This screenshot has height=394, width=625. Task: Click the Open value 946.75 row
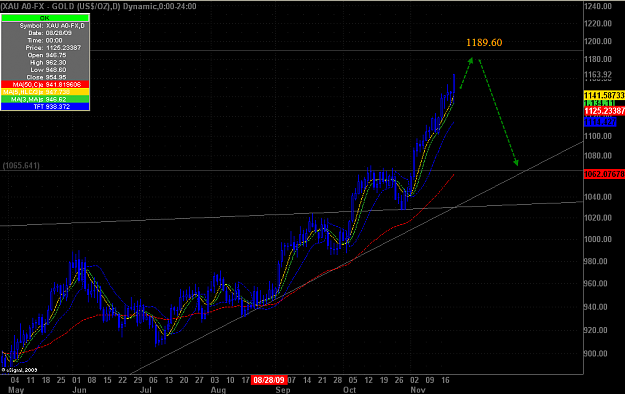tap(45, 55)
